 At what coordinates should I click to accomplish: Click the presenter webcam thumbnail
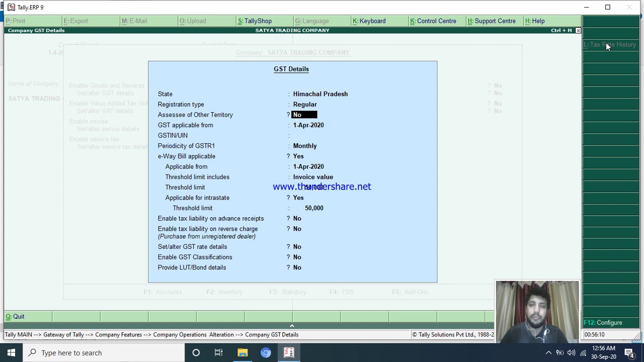(x=537, y=312)
